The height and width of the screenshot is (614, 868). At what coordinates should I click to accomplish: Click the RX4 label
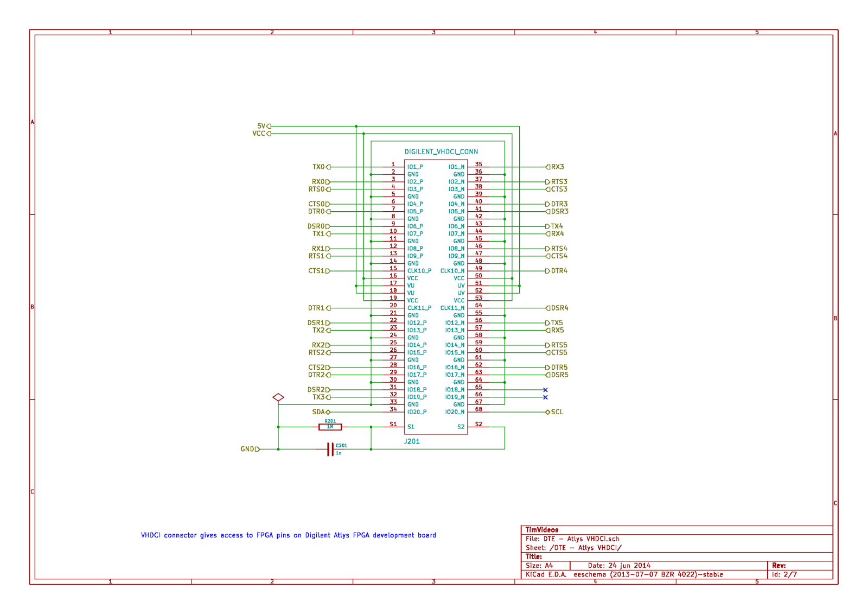[x=555, y=233]
